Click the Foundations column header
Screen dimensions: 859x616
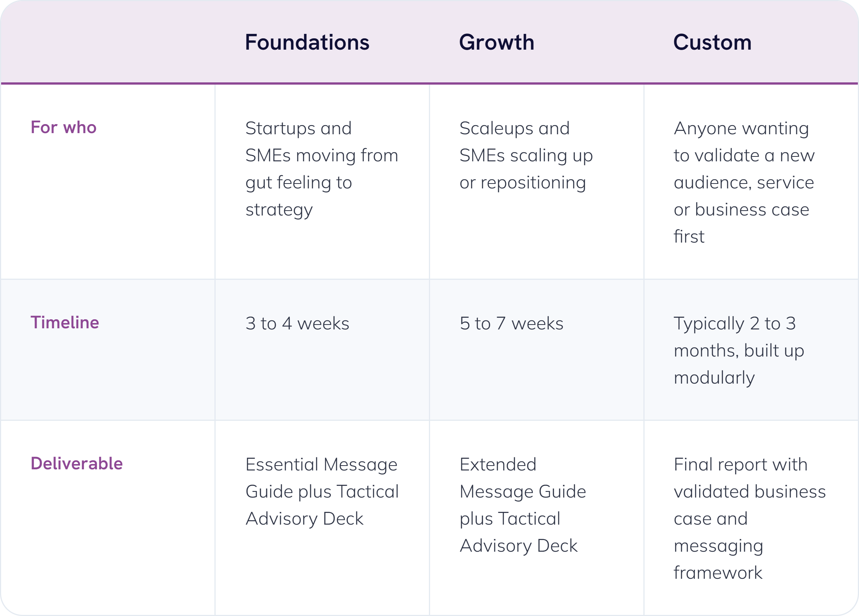point(307,42)
